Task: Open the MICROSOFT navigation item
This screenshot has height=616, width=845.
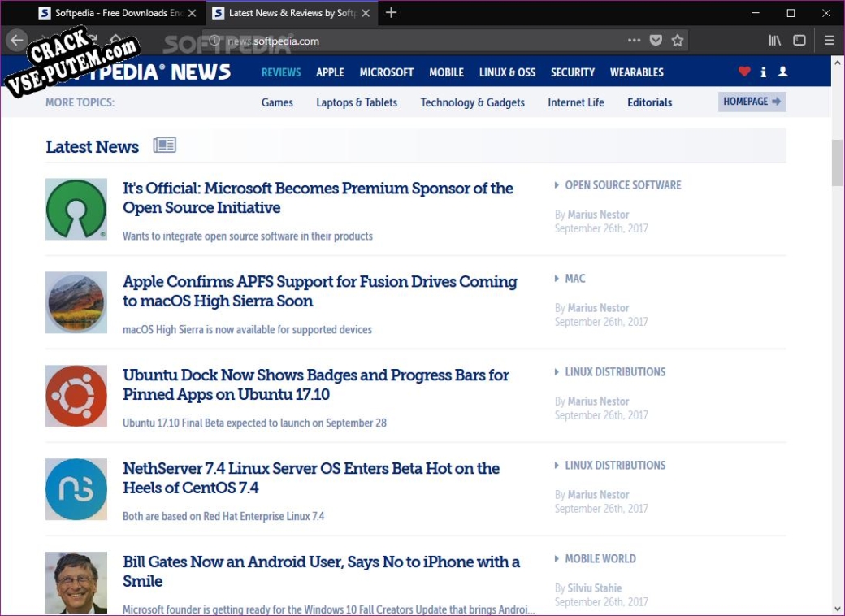Action: click(x=387, y=72)
